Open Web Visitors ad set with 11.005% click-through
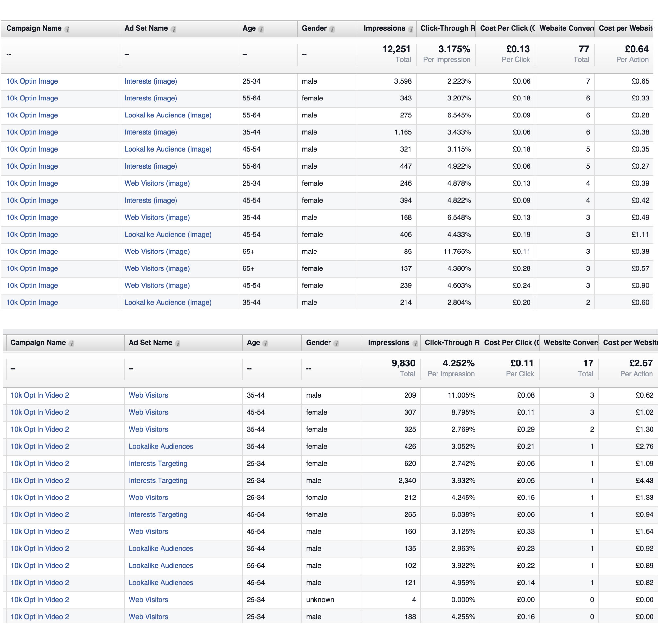659x644 pixels. point(148,395)
